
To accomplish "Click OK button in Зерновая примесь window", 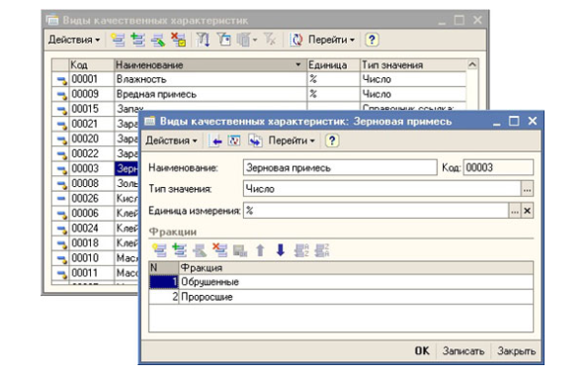I will point(422,351).
